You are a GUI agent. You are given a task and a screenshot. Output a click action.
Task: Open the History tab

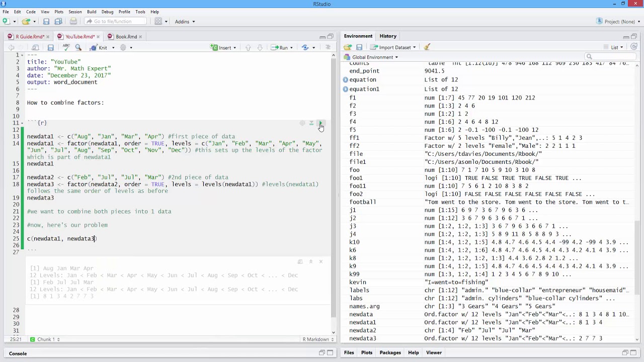[388, 36]
